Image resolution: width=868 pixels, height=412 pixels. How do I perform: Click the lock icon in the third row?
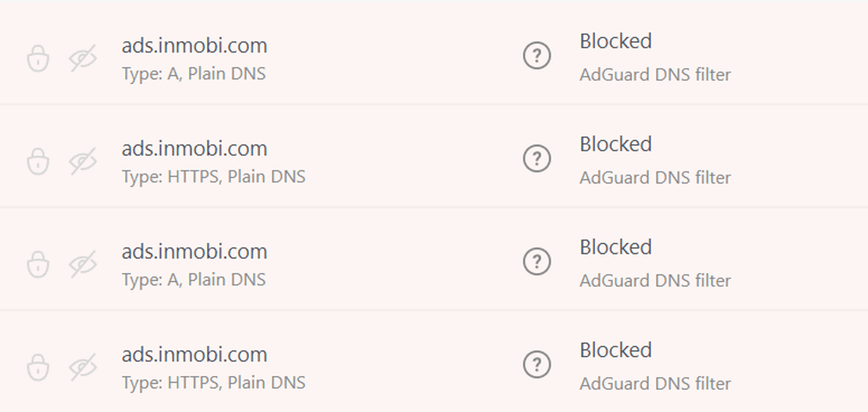point(38,264)
